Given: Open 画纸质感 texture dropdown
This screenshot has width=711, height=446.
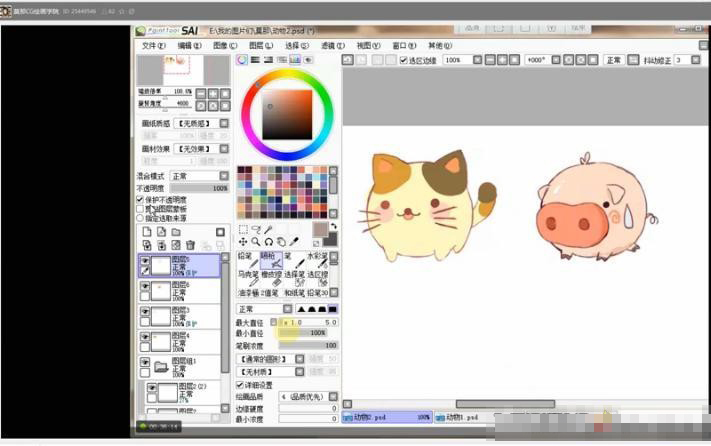Looking at the screenshot, I should pyautogui.click(x=224, y=123).
